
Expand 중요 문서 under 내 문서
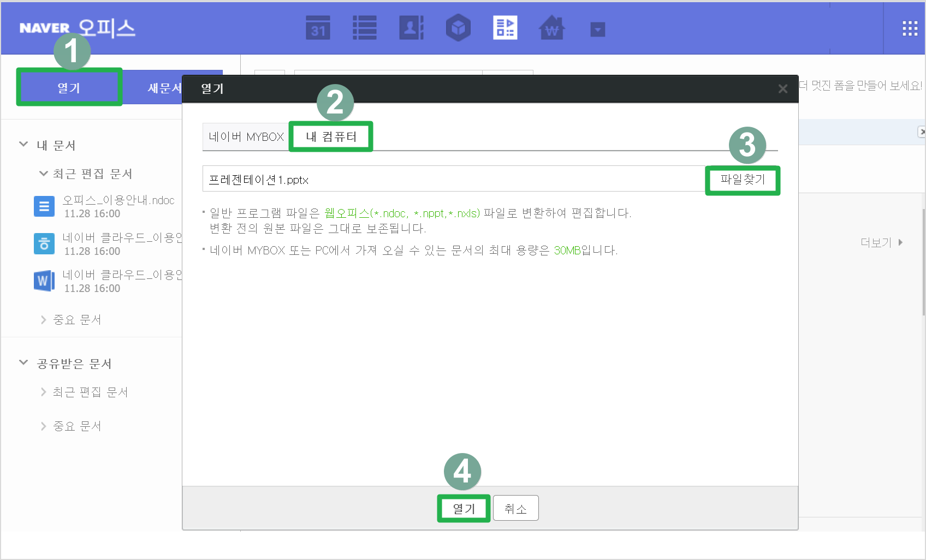(x=44, y=320)
